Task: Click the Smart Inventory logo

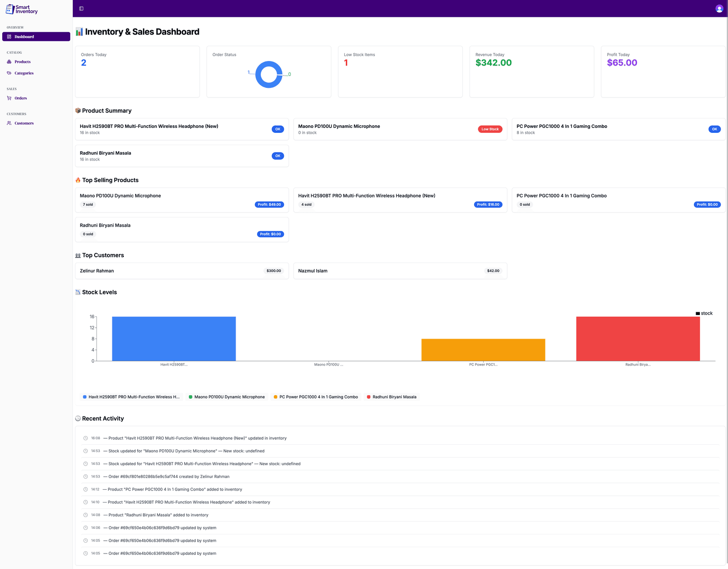Action: tap(22, 9)
